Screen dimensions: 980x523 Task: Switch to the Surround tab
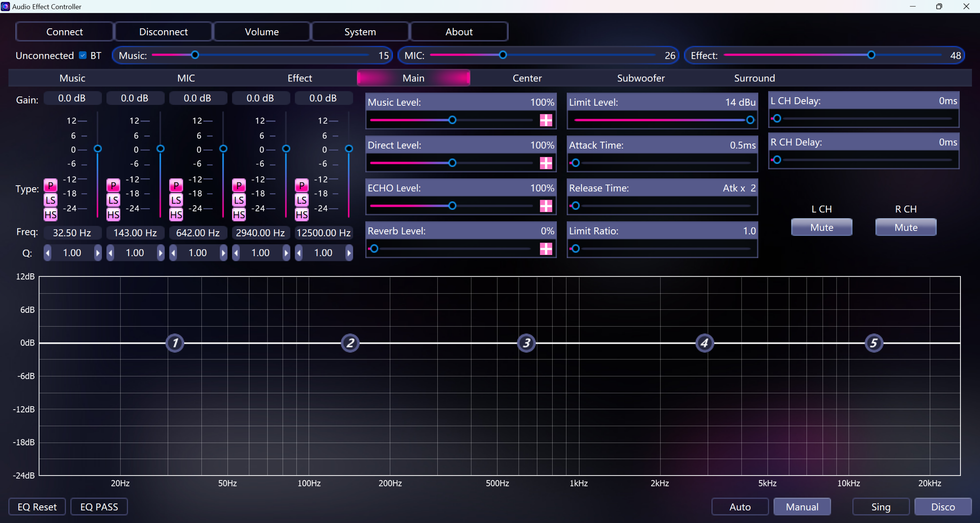point(754,78)
